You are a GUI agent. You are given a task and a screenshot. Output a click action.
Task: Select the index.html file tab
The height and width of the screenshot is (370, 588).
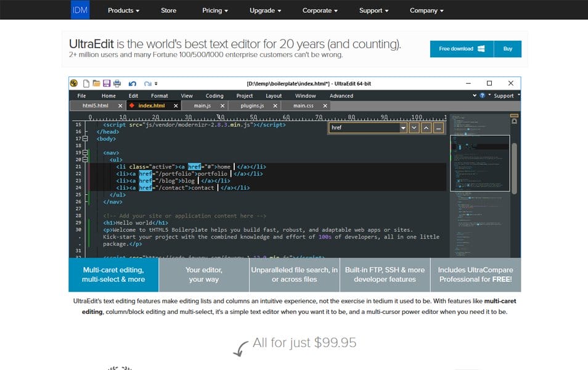(152, 106)
